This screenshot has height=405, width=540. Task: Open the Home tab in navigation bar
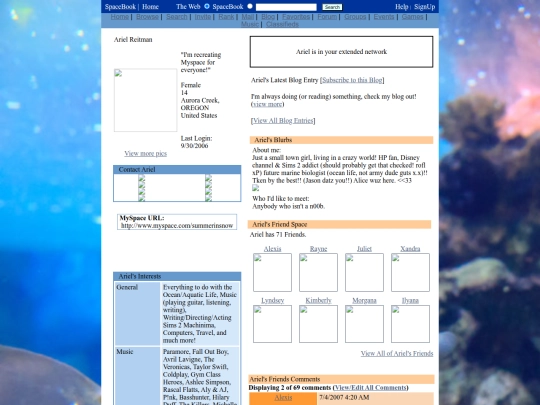tap(120, 17)
